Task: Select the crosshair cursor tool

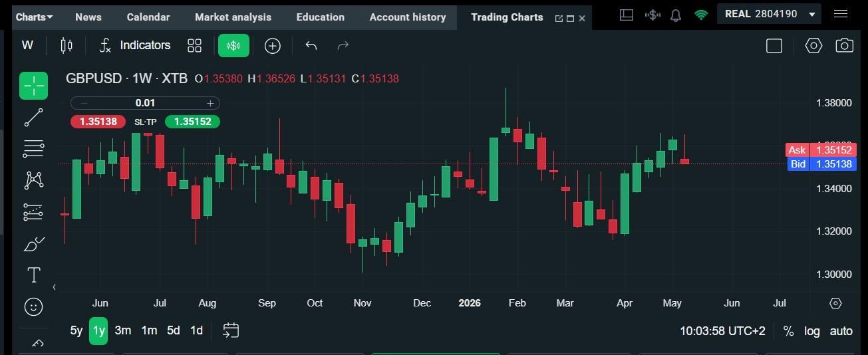Action: click(x=33, y=86)
